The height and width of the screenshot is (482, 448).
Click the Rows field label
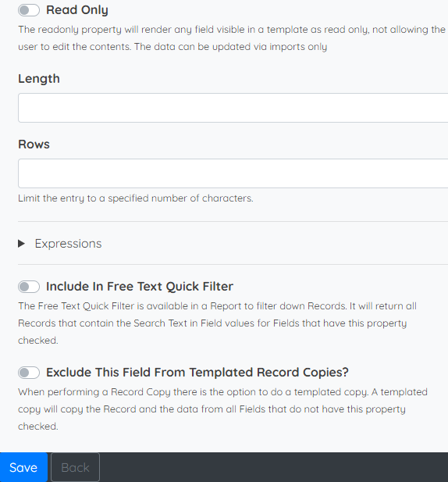pos(34,145)
